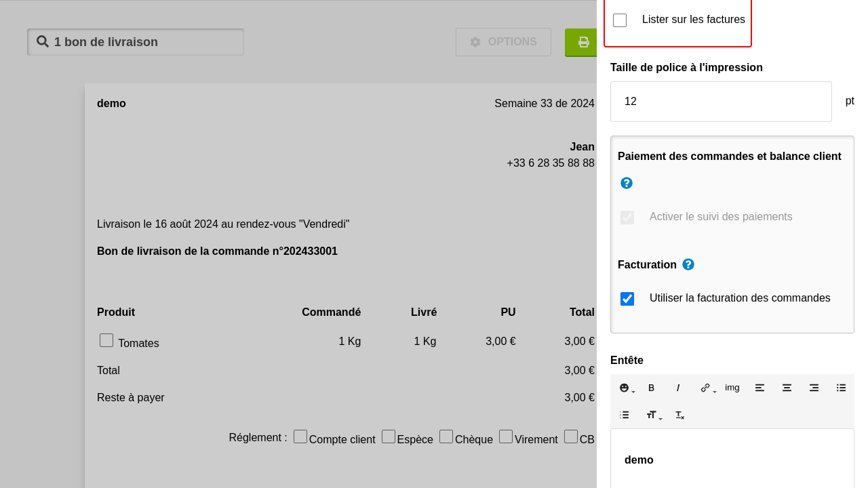Enable 'Lister sur les factures' checkbox
The height and width of the screenshot is (488, 868).
click(x=620, y=20)
